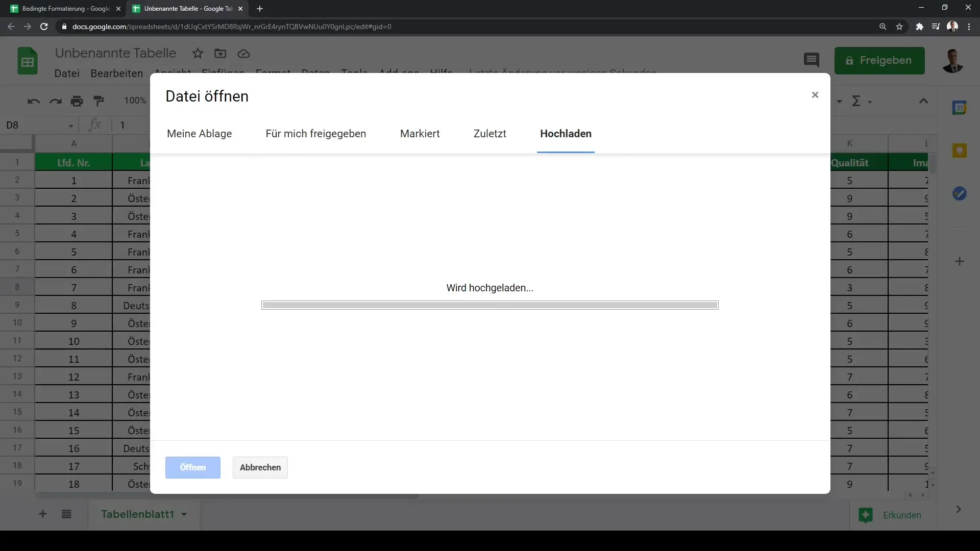This screenshot has width=980, height=551.
Task: Open the Erkunden explore button
Action: pos(891,515)
